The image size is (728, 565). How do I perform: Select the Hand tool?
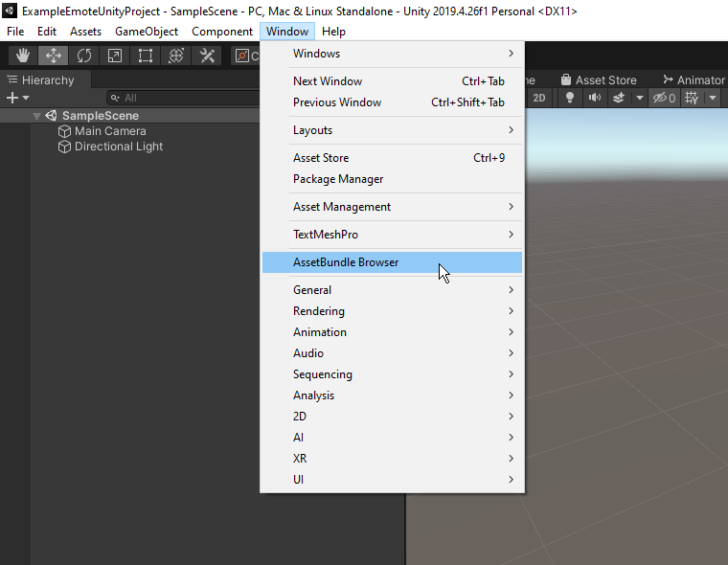point(23,56)
